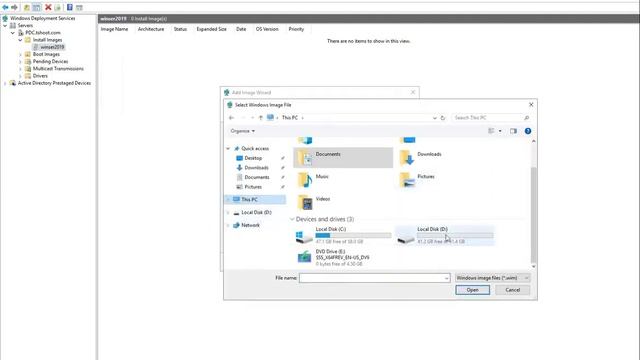Select the Local Disk (D:) drive
The image size is (640, 360).
click(x=445, y=236)
